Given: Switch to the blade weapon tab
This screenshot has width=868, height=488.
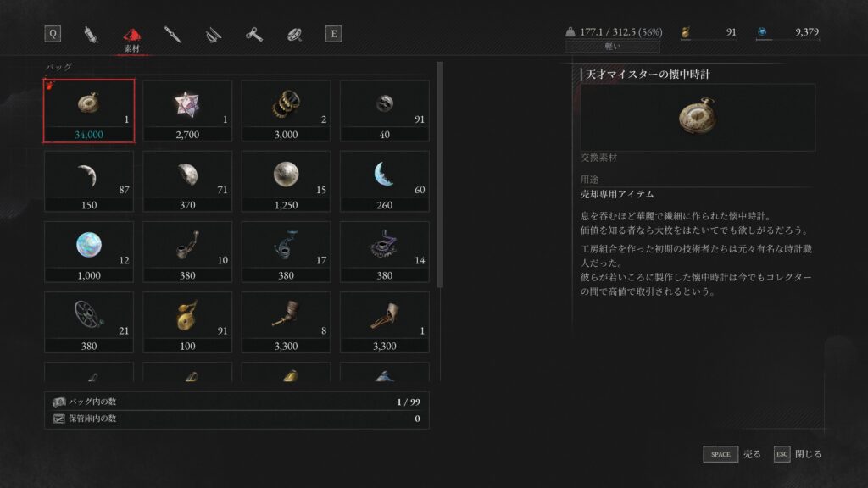Looking at the screenshot, I should coord(172,34).
